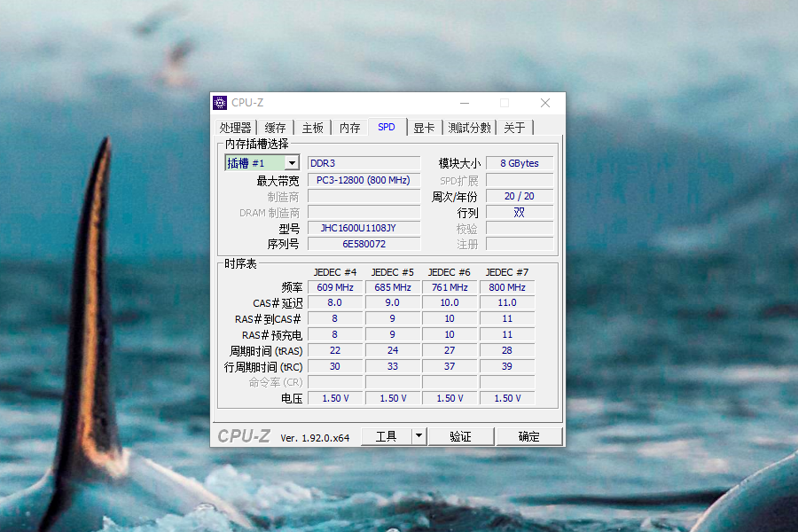798x532 pixels.
Task: Click the 验证 button
Action: 460,436
